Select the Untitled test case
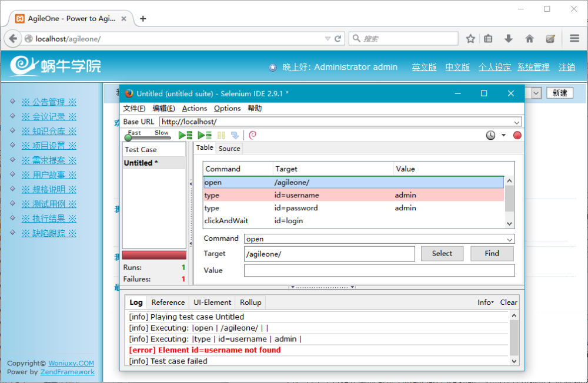Image resolution: width=588 pixels, height=383 pixels. tap(153, 163)
